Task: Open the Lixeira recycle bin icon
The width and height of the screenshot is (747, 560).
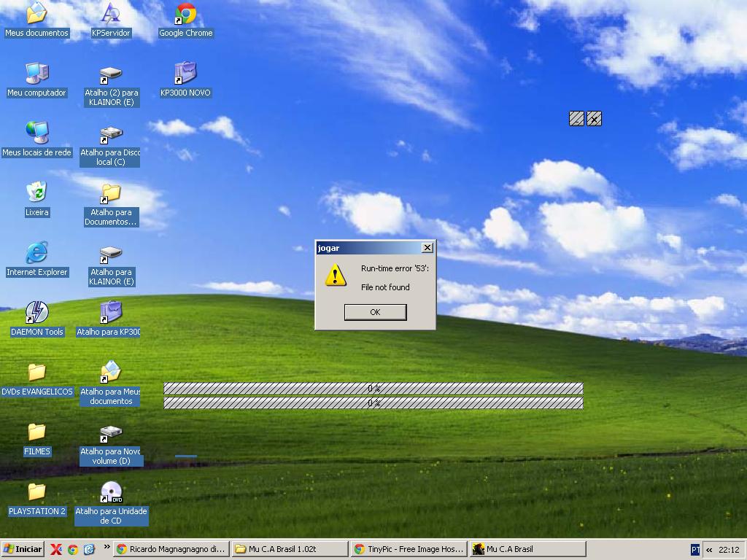Action: click(x=36, y=193)
